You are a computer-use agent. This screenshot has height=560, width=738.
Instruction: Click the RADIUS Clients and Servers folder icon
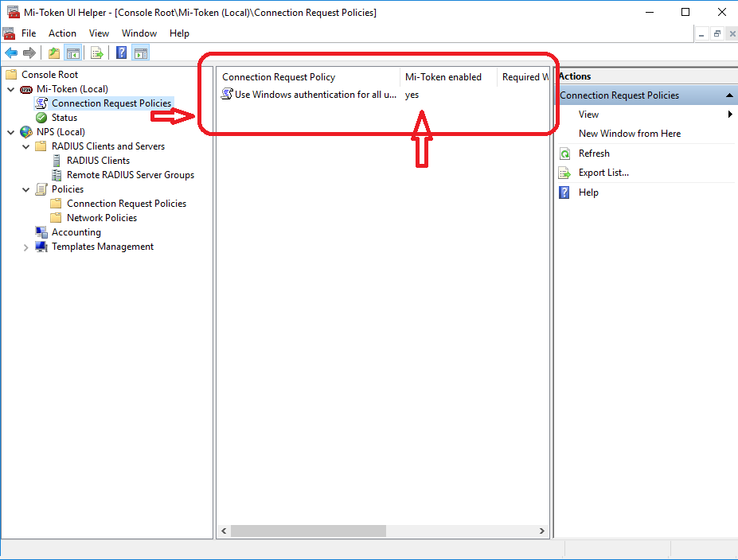[41, 146]
